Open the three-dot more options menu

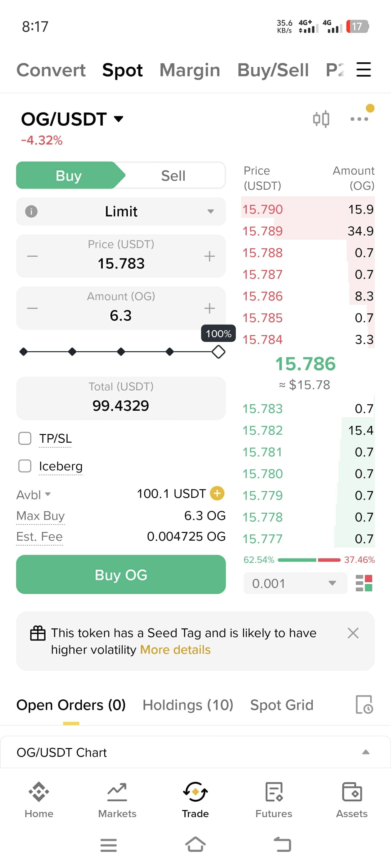coord(359,119)
